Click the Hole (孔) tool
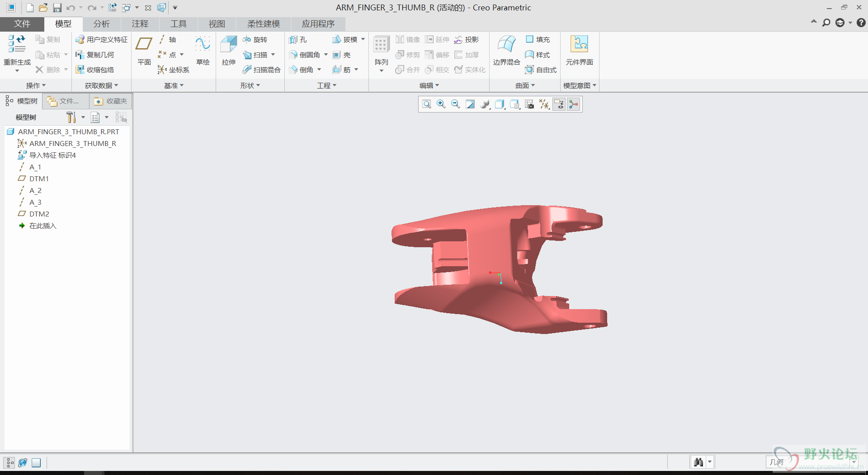Screen dimensions: 868x475 click(x=298, y=40)
